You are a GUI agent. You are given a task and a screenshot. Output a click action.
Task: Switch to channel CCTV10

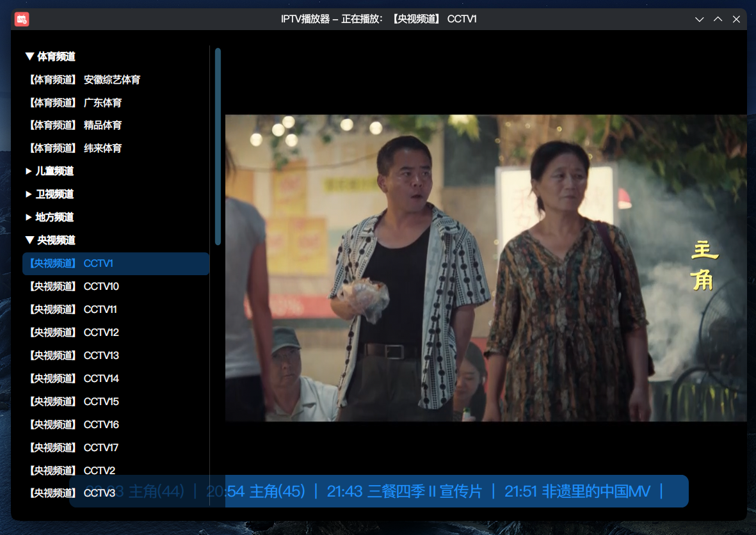tap(116, 286)
